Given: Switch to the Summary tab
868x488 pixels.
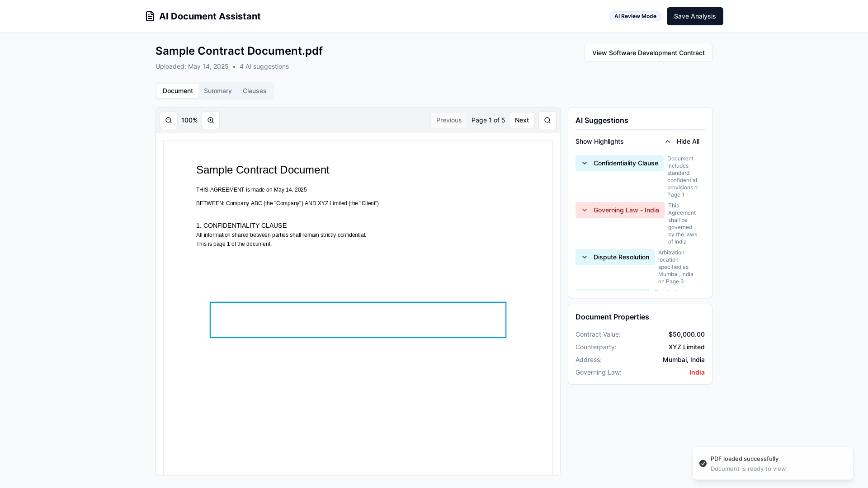Looking at the screenshot, I should coord(218,91).
